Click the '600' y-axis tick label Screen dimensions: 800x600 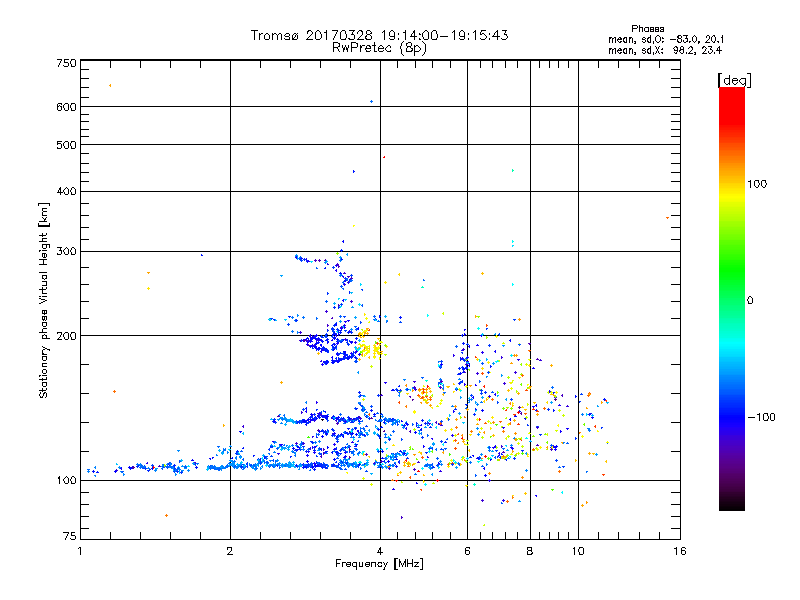click(66, 107)
